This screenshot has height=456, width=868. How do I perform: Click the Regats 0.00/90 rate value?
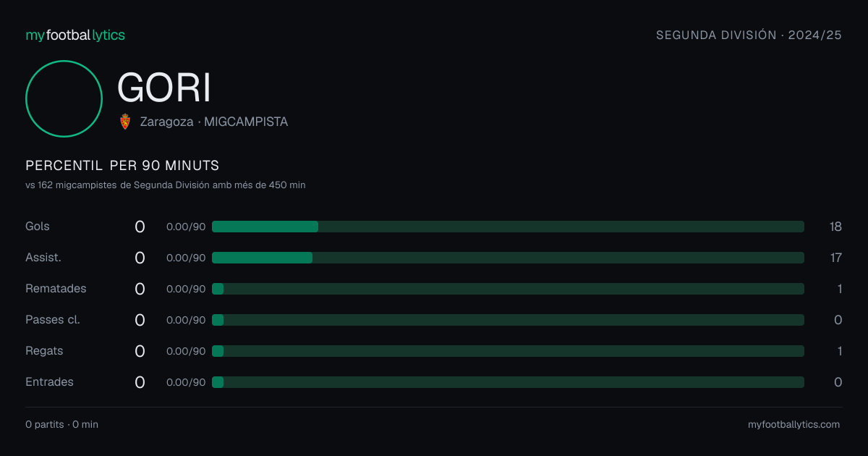186,351
